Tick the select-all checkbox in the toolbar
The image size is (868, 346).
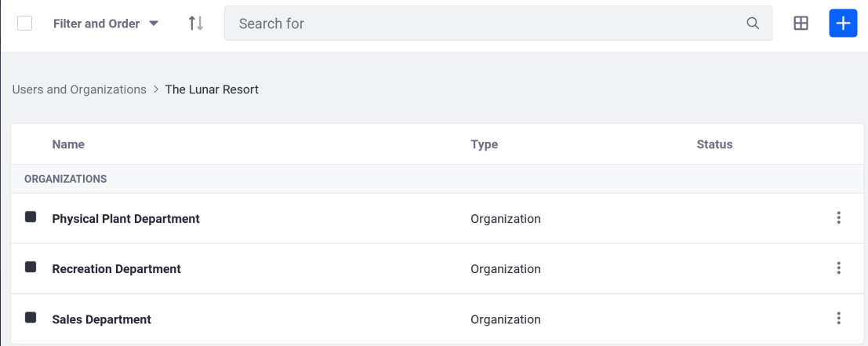(24, 24)
